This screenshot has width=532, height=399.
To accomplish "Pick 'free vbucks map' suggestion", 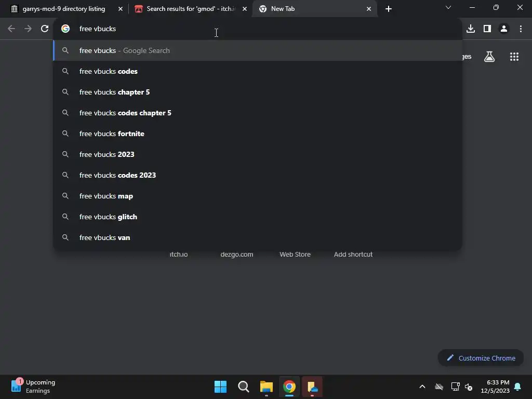I will [258, 196].
